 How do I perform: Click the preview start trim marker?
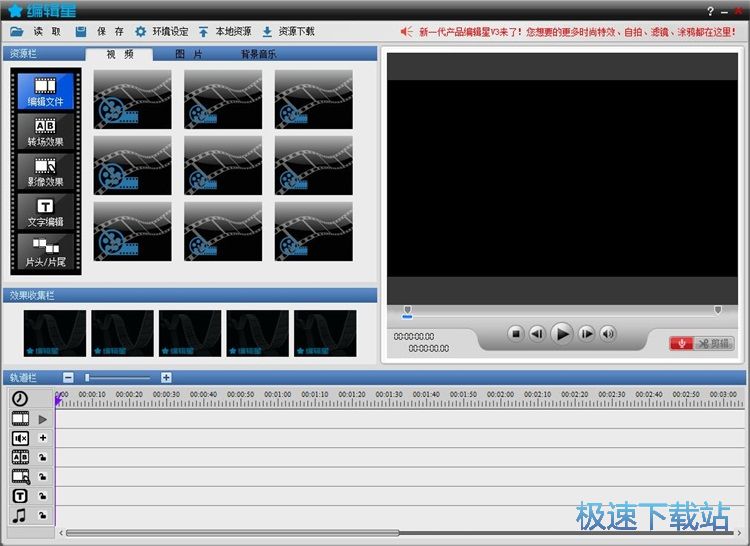408,310
